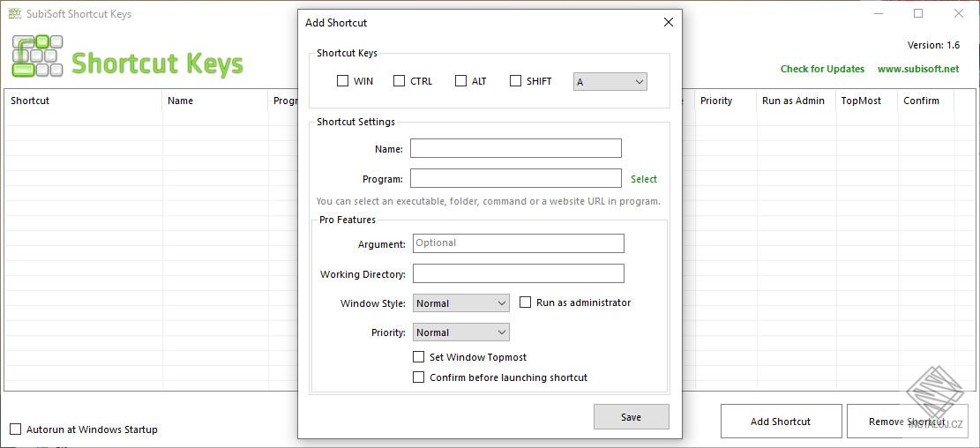Viewport: 980px width, 448px height.
Task: Click the Name column header in list
Action: pyautogui.click(x=215, y=101)
